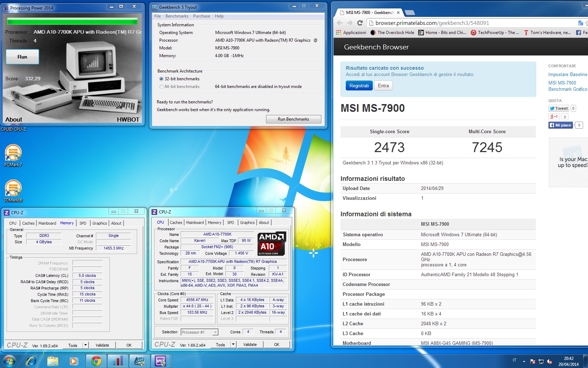Click Validate in right CPU-Z window
This screenshot has height=368, width=588.
coord(250,345)
